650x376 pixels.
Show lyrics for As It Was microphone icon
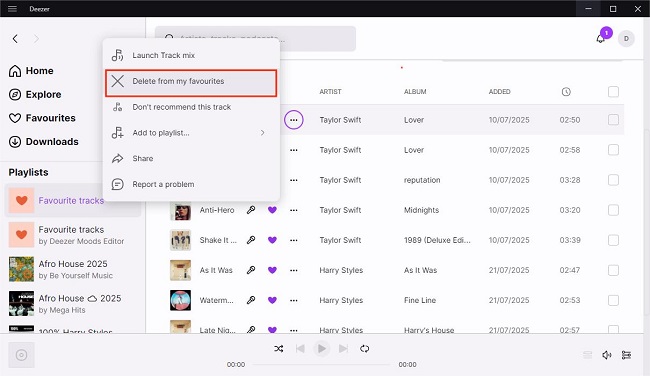point(251,270)
